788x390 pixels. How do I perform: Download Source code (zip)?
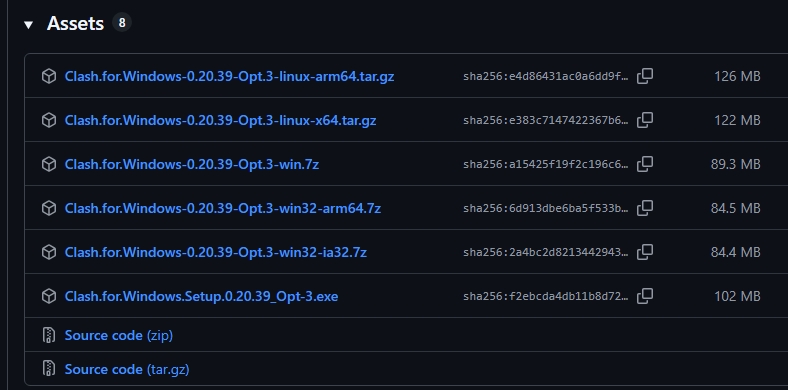[x=119, y=335]
